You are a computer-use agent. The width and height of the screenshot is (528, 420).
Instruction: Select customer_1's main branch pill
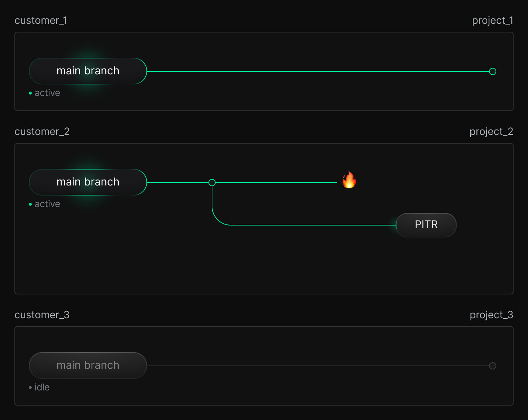pyautogui.click(x=88, y=71)
